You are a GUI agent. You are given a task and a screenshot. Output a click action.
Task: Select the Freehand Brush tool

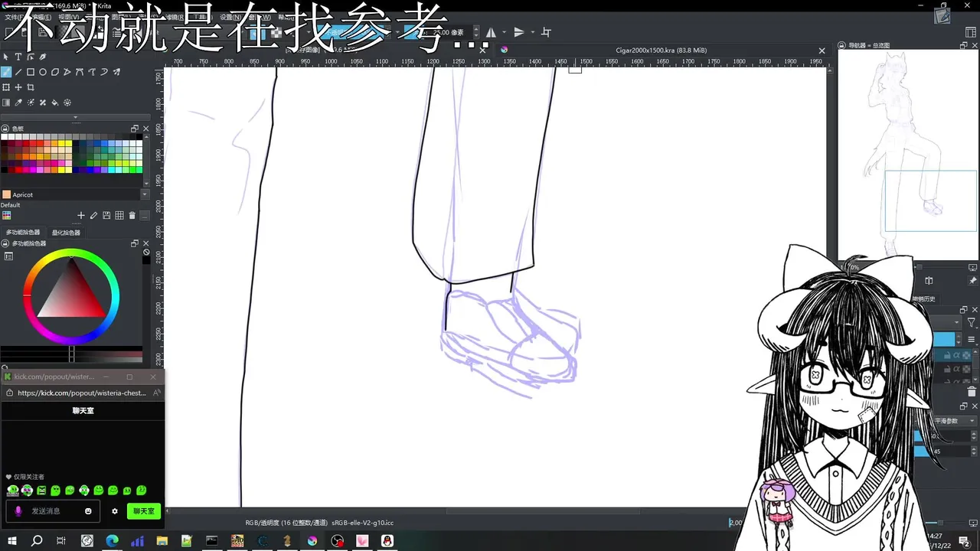[x=6, y=72]
